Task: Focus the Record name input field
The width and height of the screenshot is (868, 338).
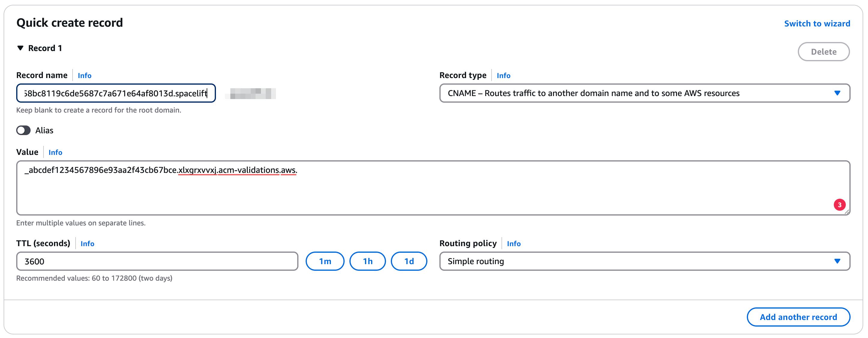Action: pos(115,93)
